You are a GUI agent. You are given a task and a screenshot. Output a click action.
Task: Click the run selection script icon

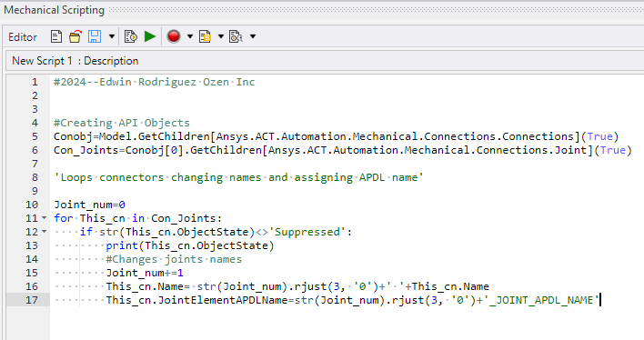(131, 37)
